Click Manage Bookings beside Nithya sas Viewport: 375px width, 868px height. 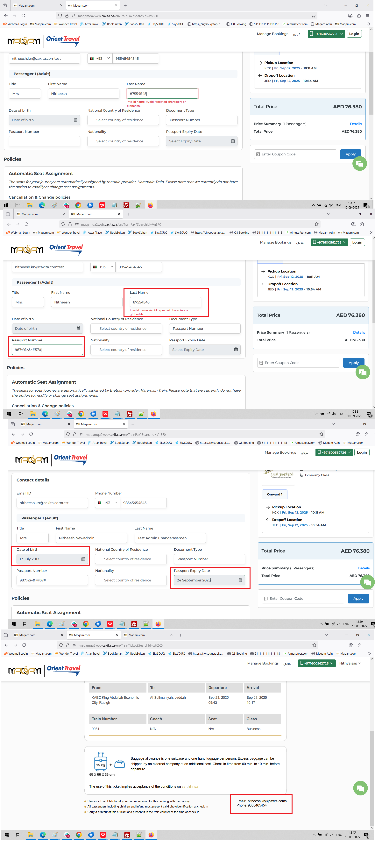(x=263, y=664)
